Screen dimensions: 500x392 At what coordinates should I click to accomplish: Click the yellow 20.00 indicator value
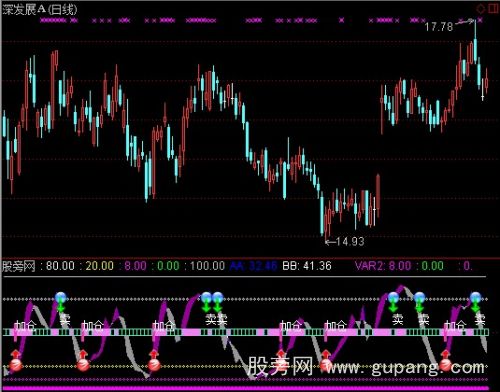[100, 266]
